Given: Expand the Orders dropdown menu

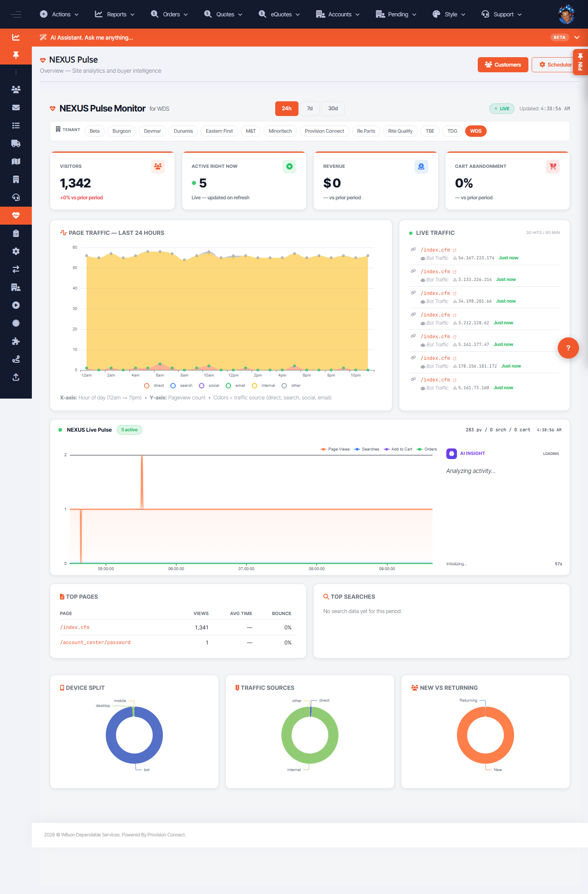Looking at the screenshot, I should (x=169, y=14).
